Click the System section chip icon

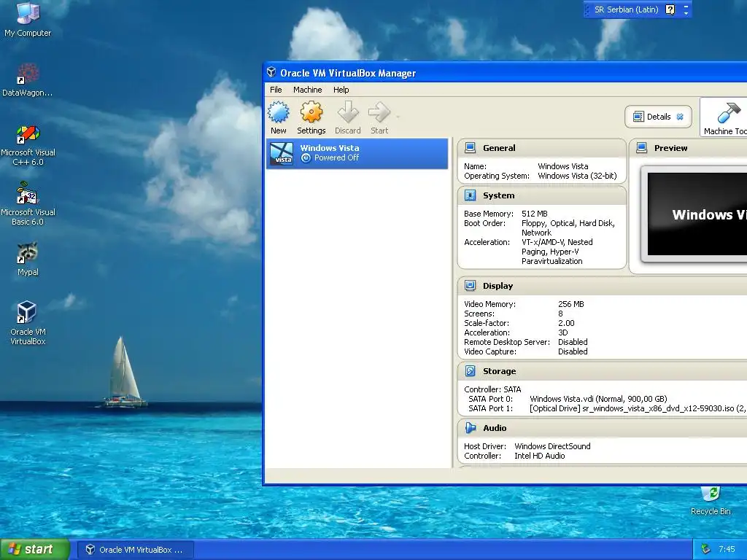(x=471, y=195)
